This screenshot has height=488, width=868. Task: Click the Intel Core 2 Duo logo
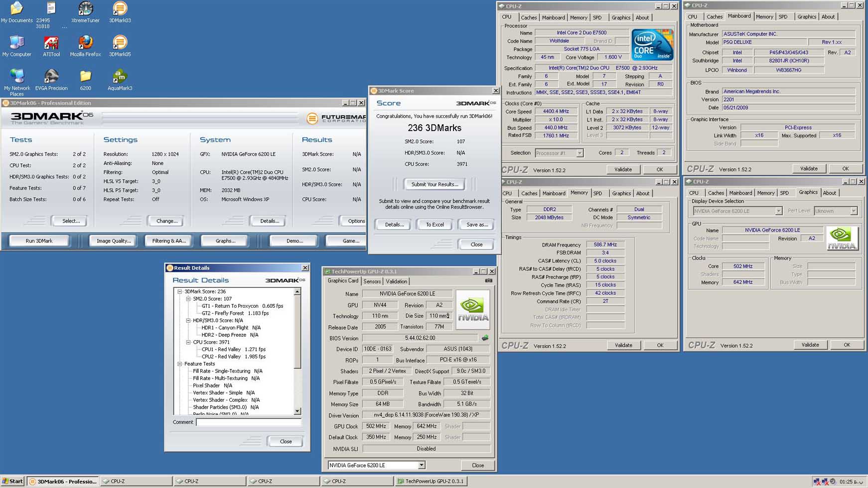(x=652, y=45)
